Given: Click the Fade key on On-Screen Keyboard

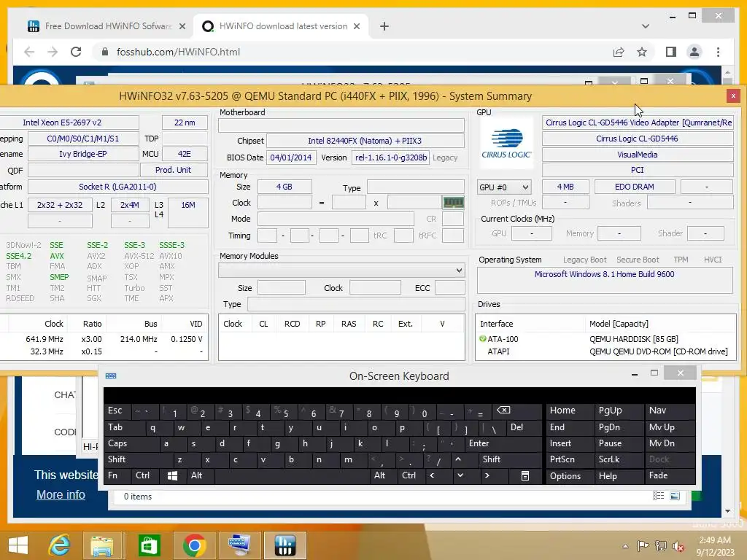Looking at the screenshot, I should pos(670,475).
